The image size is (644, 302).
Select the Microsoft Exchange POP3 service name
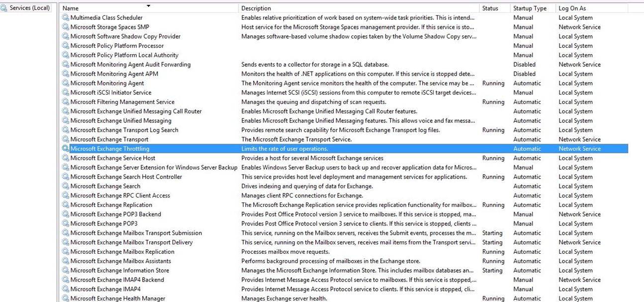pos(104,223)
